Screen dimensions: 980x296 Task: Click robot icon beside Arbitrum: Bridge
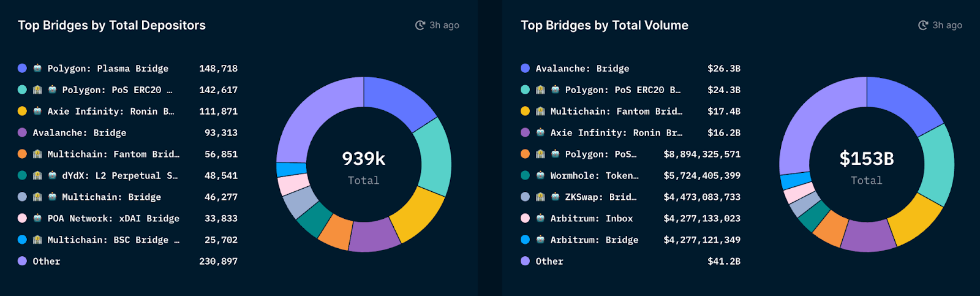(540, 240)
